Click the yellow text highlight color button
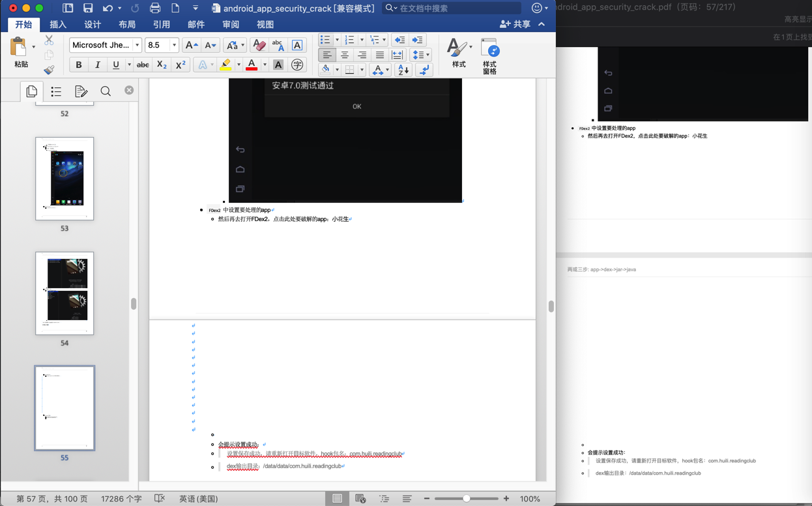 (225, 65)
